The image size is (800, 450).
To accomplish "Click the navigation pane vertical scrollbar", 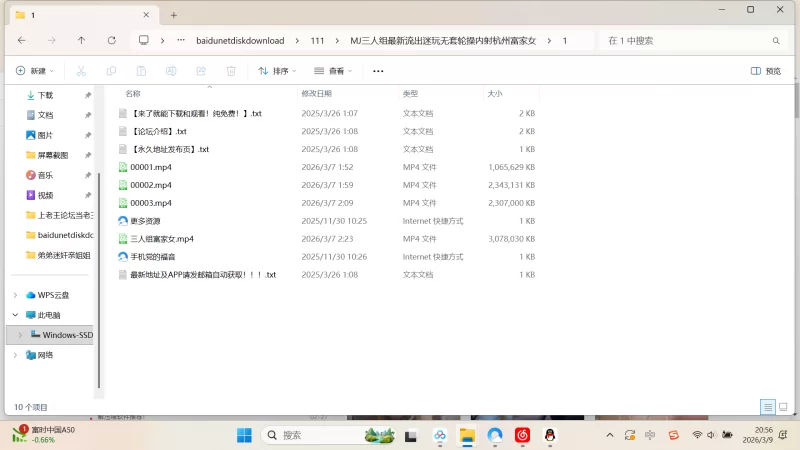I will (98, 240).
